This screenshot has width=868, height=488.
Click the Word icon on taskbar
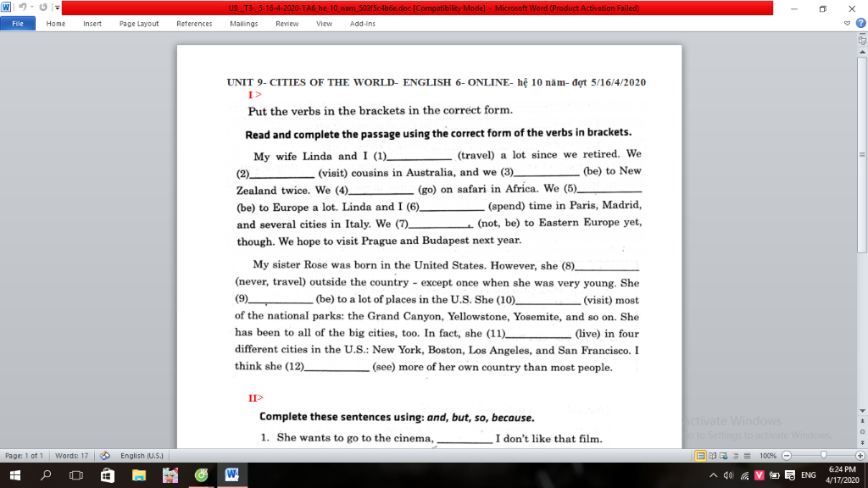click(x=232, y=475)
